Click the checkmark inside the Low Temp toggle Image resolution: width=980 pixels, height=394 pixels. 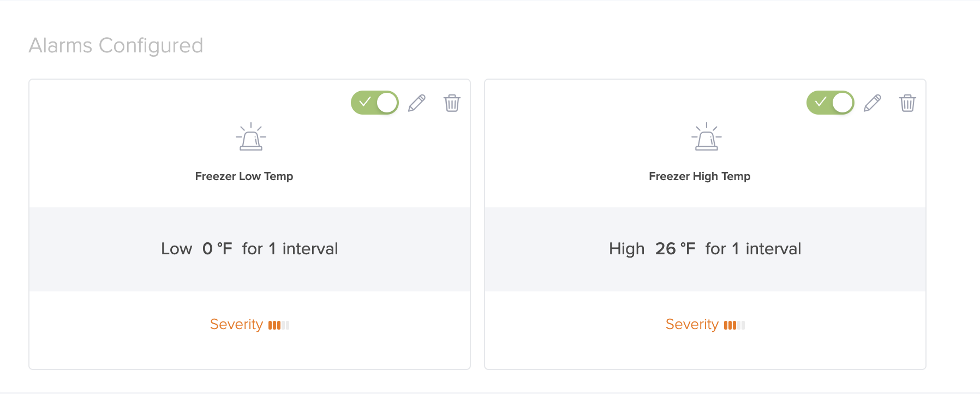pyautogui.click(x=365, y=102)
